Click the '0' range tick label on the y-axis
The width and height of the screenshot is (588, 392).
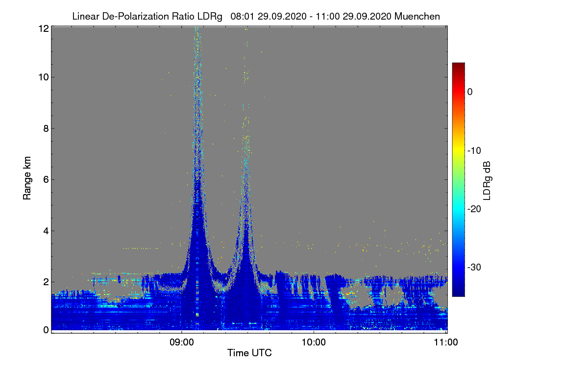pos(46,330)
